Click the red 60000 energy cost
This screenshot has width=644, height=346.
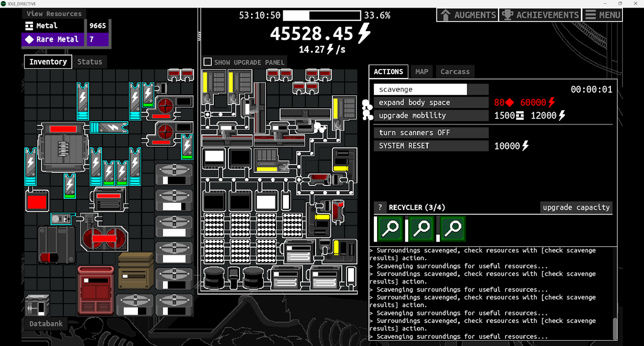click(538, 103)
